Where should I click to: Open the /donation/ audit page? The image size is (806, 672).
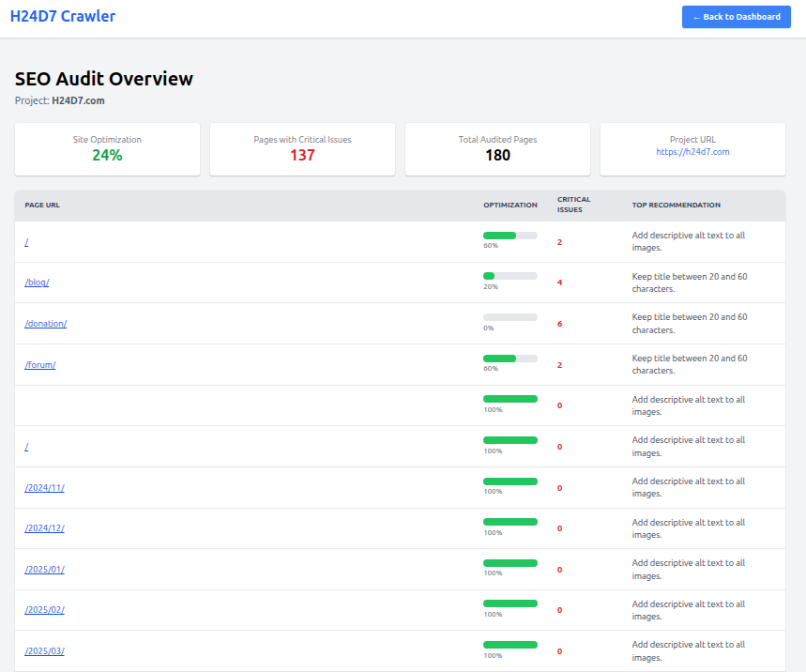[45, 323]
